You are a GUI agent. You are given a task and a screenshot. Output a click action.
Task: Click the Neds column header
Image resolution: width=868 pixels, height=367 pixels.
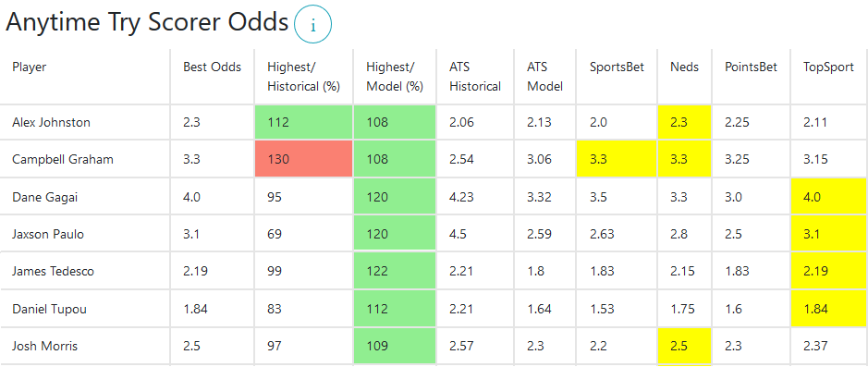tap(684, 67)
